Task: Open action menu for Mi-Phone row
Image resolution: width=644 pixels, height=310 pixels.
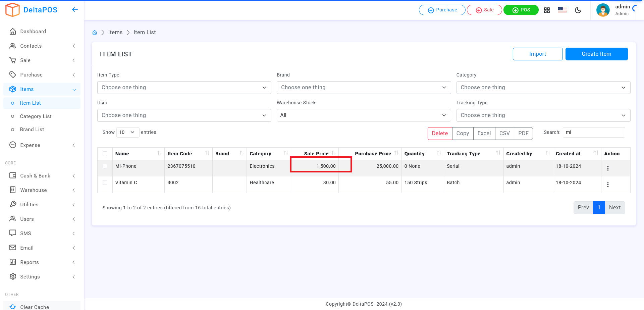Action: tap(608, 168)
